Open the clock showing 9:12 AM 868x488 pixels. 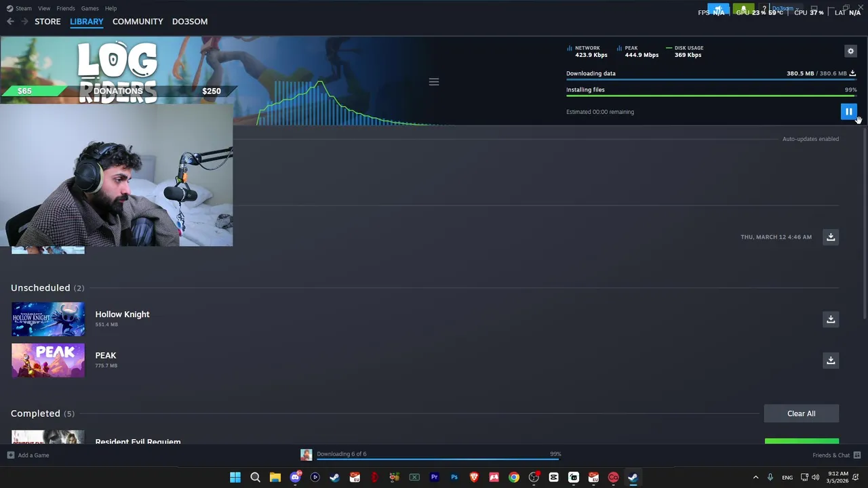pyautogui.click(x=837, y=477)
